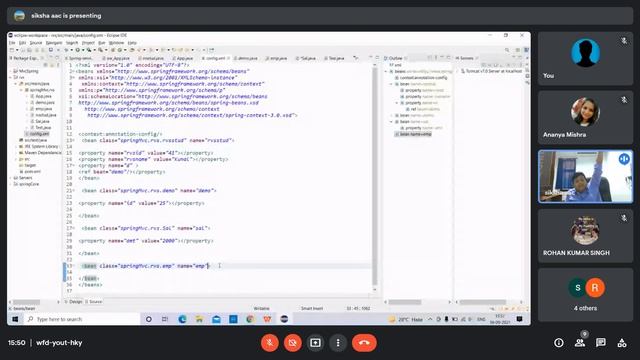The height and width of the screenshot is (360, 640).
Task: Open the New button dropdown arrow
Action: (17, 50)
